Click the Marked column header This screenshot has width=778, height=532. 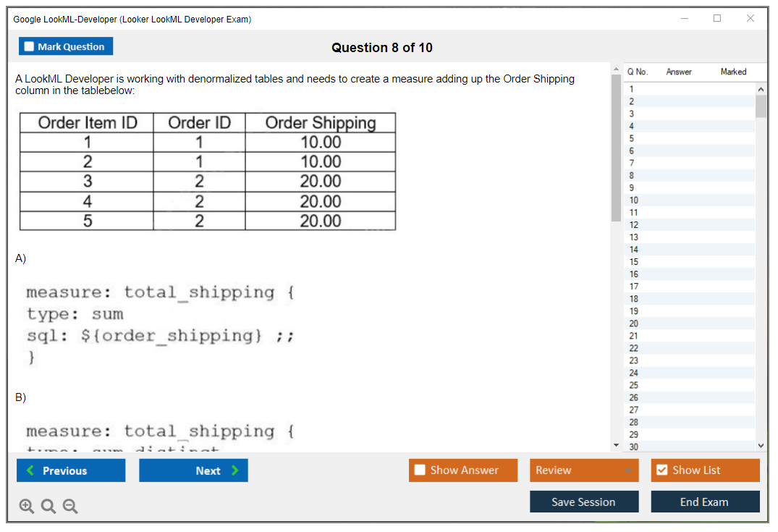(733, 72)
